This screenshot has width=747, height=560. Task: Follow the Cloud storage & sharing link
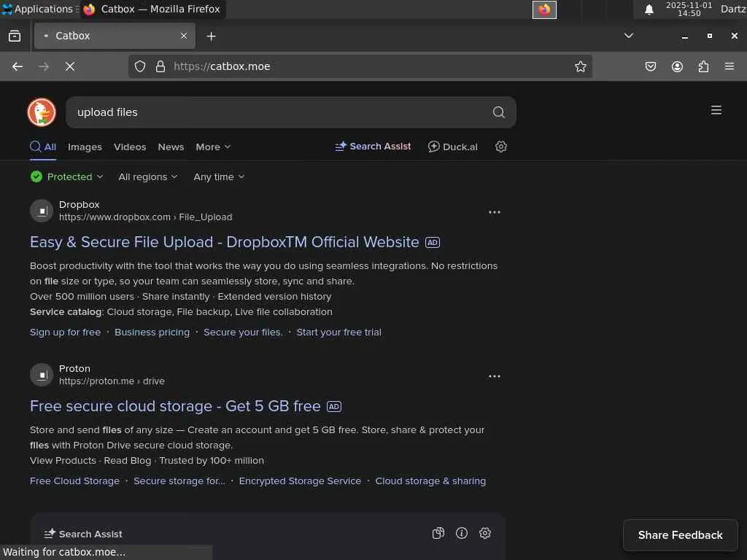[x=430, y=481]
